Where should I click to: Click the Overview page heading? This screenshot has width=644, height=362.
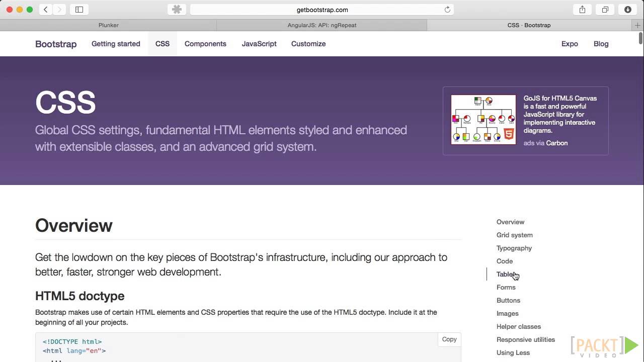[x=74, y=225]
